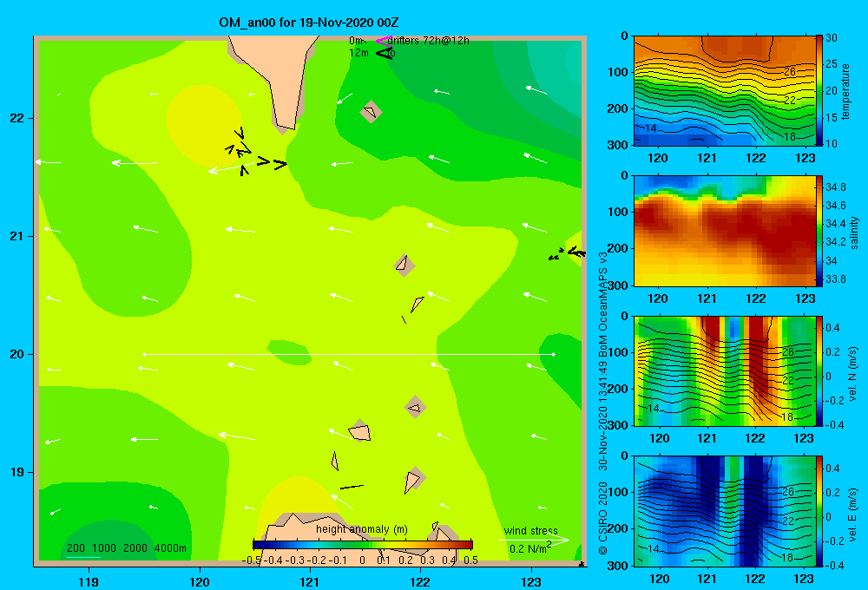This screenshot has width=868, height=590.
Task: Click the 'vel. E (m/s)' axis label
Action: coord(853,514)
